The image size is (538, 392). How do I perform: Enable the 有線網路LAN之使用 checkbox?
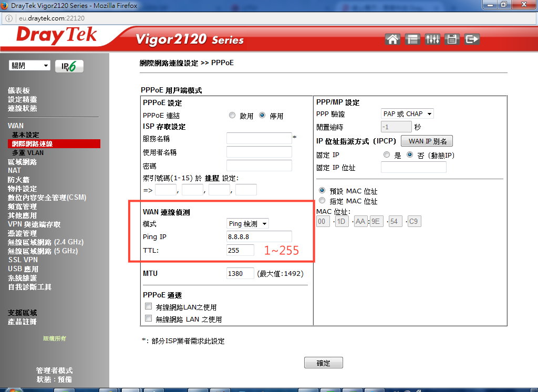(x=148, y=307)
